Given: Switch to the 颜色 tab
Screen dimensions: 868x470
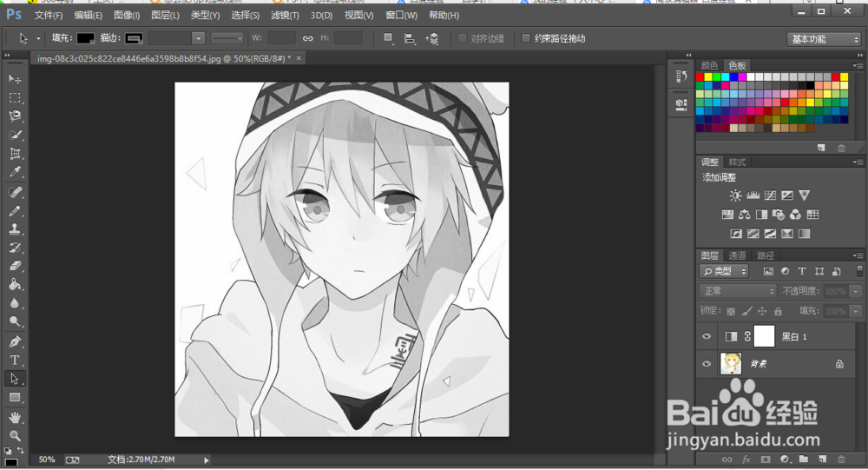Looking at the screenshot, I should (709, 65).
